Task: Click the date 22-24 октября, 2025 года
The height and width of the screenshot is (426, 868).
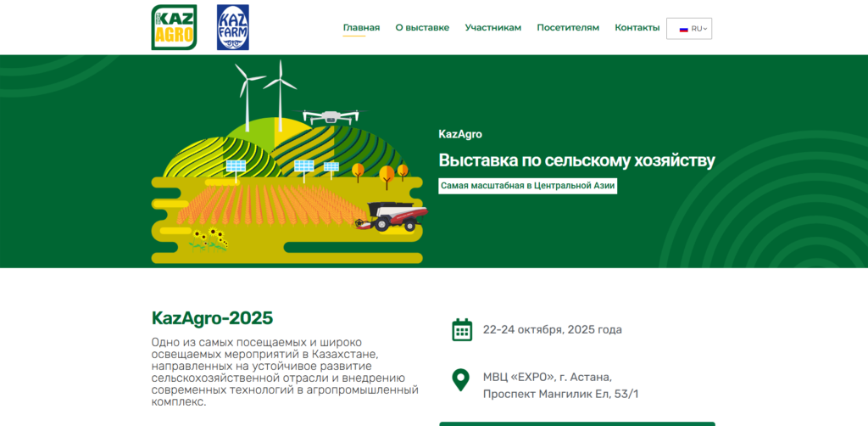Action: 553,329
